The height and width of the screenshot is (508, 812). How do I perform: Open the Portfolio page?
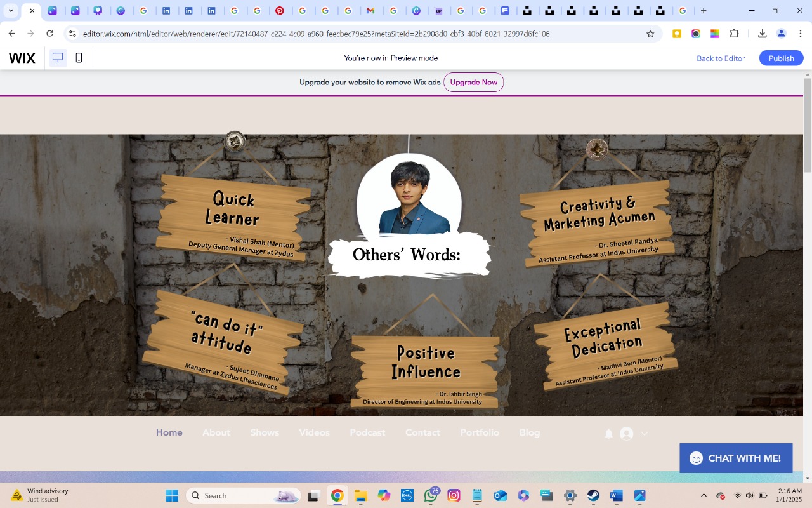(480, 432)
